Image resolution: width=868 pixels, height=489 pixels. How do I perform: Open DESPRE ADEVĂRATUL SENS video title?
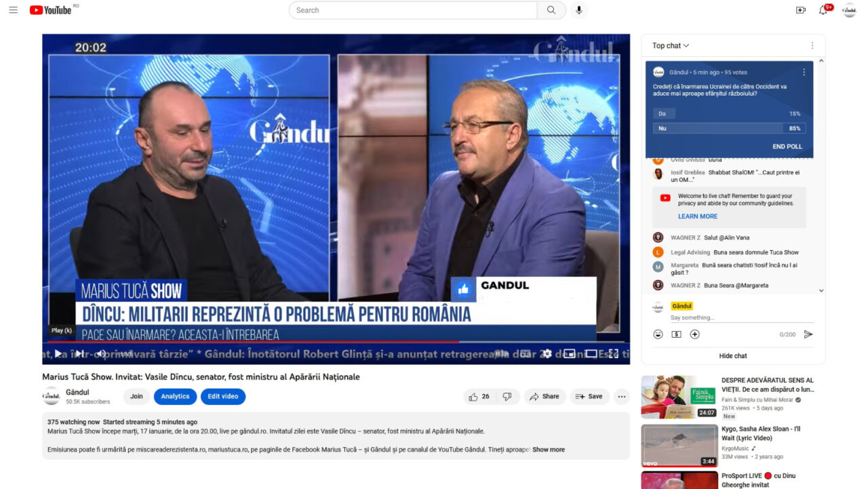click(x=768, y=385)
